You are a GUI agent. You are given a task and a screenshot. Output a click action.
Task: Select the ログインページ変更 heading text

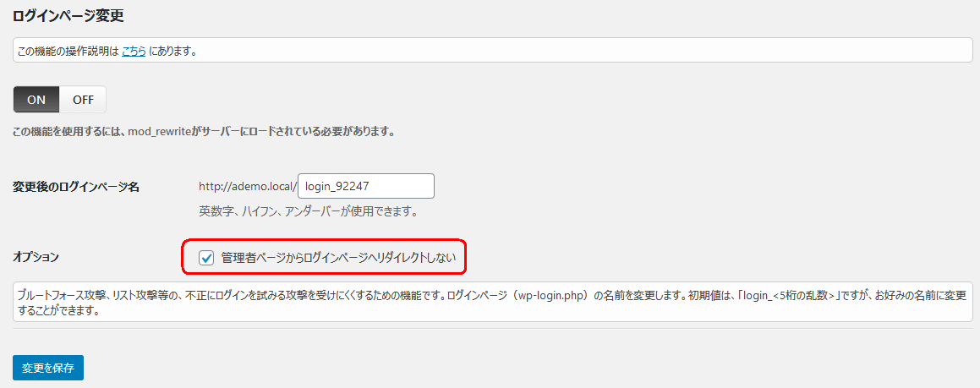(68, 16)
